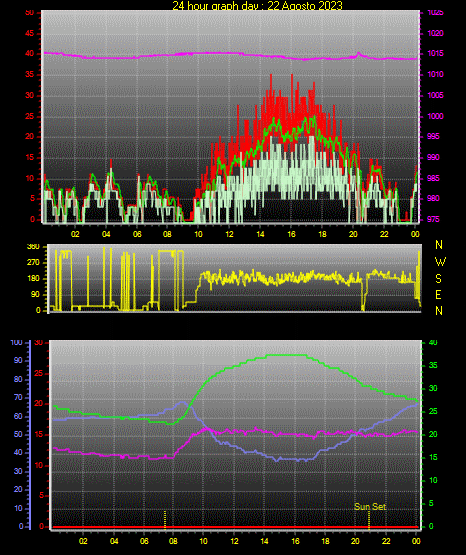Click the 35 temperature label on green axis
Image resolution: width=466 pixels, height=555 pixels.
[x=433, y=365]
